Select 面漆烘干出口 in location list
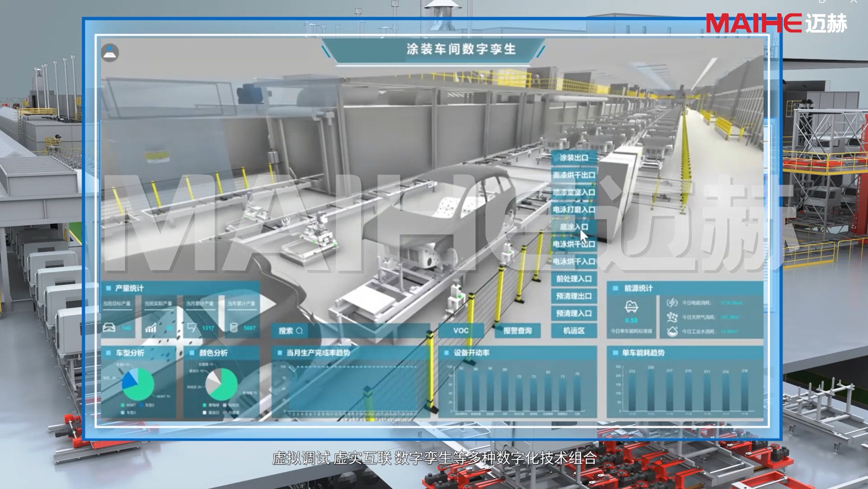This screenshot has width=868, height=489. pyautogui.click(x=574, y=175)
